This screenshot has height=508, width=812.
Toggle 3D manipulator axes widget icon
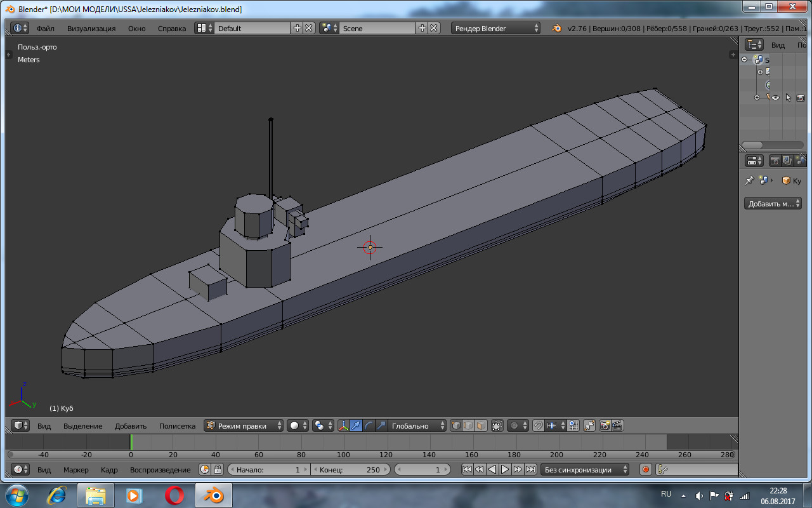[343, 425]
